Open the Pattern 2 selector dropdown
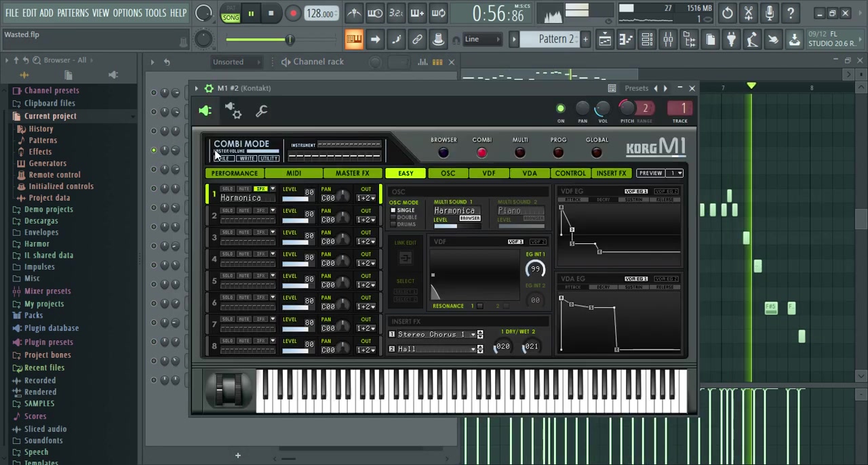The width and height of the screenshot is (868, 465). [x=556, y=39]
